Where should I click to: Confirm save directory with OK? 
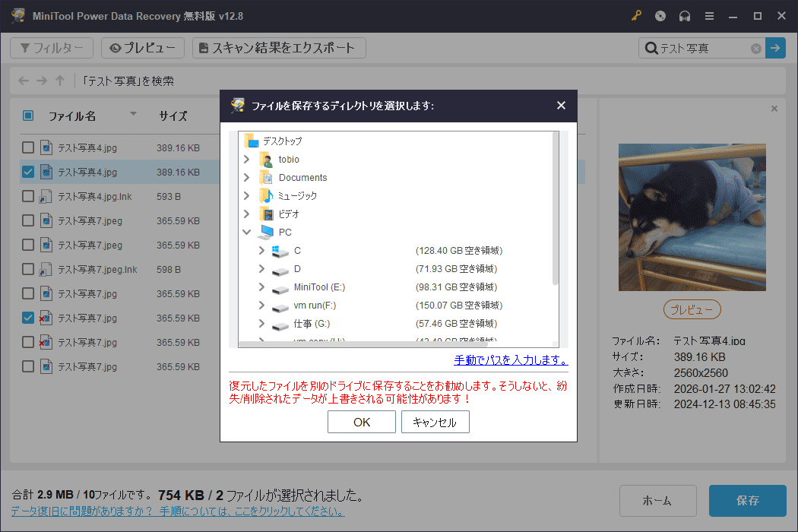tap(361, 422)
